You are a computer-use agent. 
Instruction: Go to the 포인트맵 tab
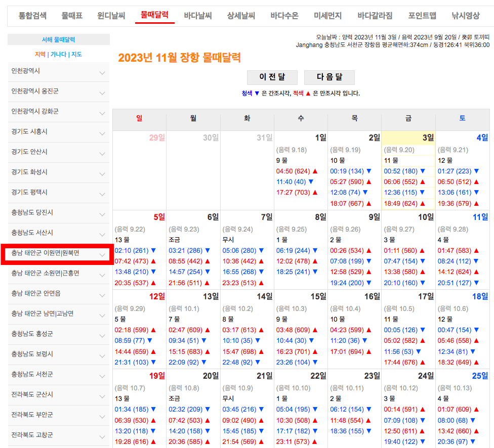tap(422, 16)
